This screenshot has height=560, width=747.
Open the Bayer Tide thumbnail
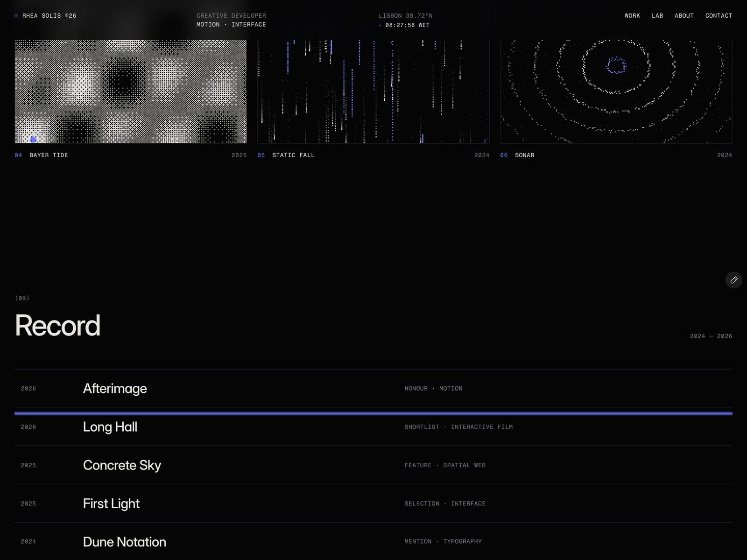point(131,91)
